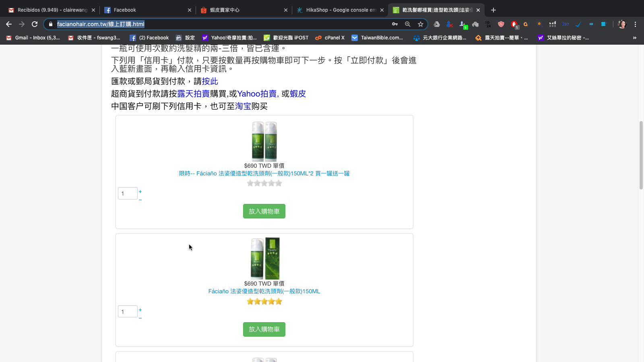This screenshot has height=362, width=644.
Task: Switch to the HikaShop Google console tab
Action: tap(340, 10)
